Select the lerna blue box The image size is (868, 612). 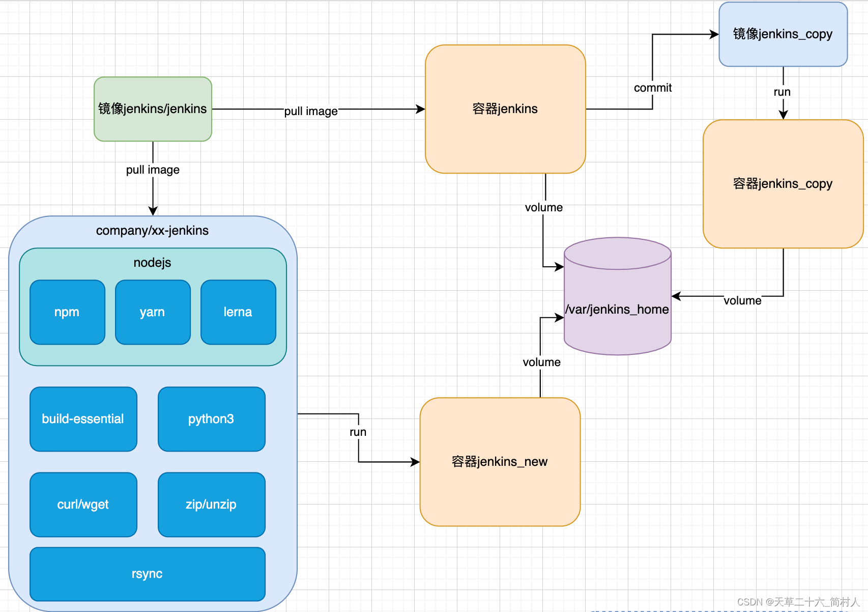point(238,312)
